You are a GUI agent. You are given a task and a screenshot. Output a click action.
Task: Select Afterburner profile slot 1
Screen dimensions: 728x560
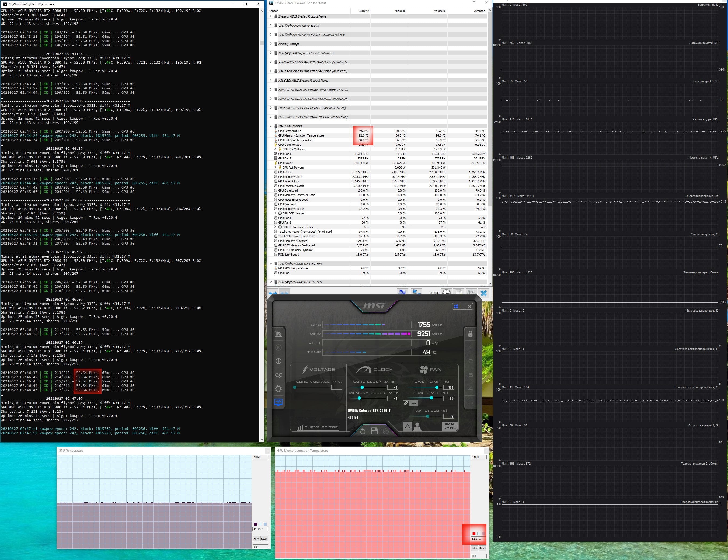470,348
